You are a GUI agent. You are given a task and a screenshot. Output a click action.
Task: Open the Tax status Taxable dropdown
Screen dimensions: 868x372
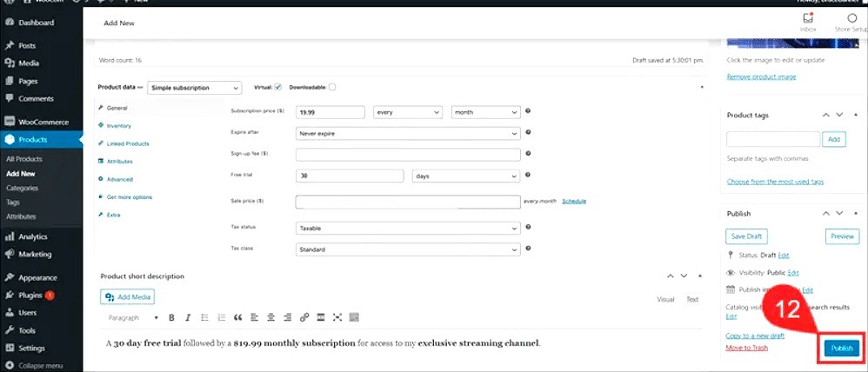tap(408, 228)
